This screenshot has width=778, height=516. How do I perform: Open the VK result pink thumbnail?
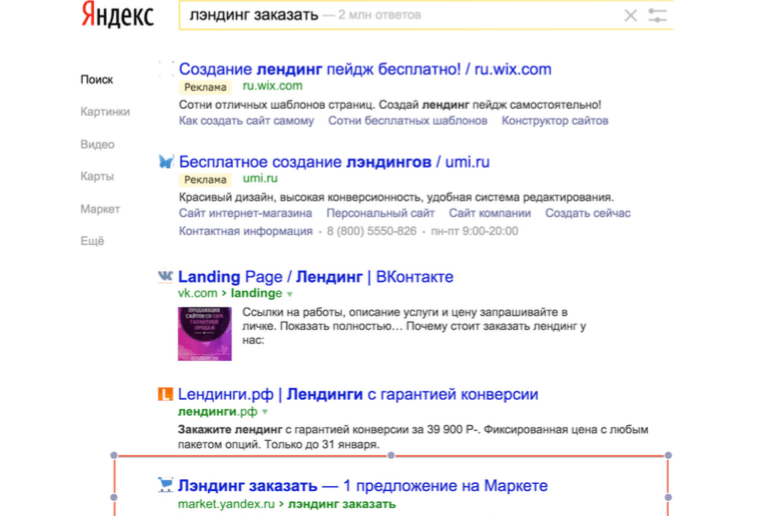tap(205, 333)
